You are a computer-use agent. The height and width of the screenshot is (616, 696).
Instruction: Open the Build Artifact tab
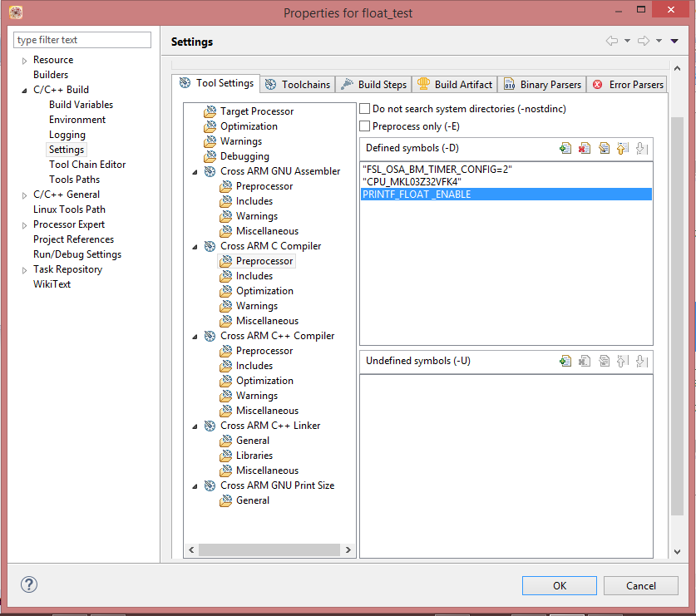[x=455, y=84]
